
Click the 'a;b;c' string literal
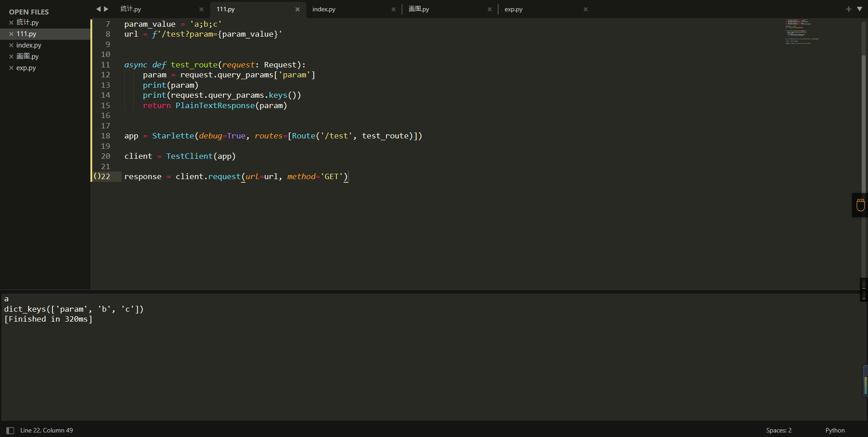pos(206,24)
